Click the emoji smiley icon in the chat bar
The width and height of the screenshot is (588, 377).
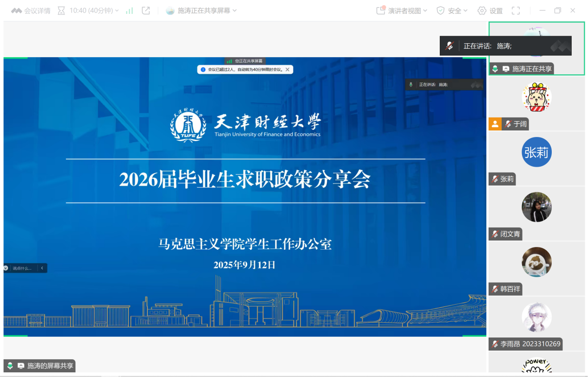[6, 268]
